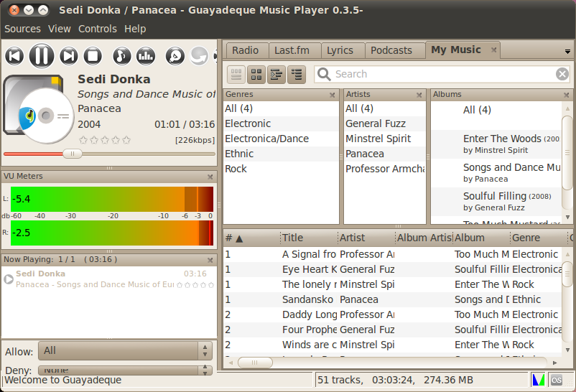This screenshot has width=576, height=392.
Task: Toggle the library filter panels view button
Action: [236, 74]
